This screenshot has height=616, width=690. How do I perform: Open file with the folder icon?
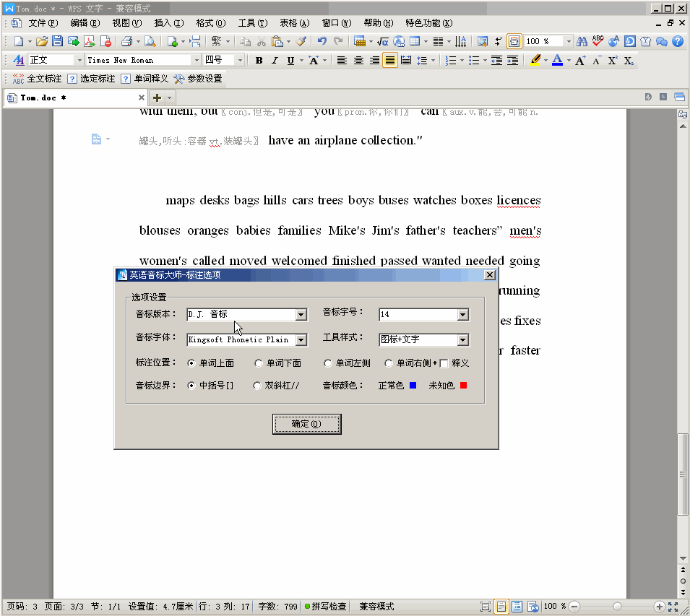[x=42, y=41]
